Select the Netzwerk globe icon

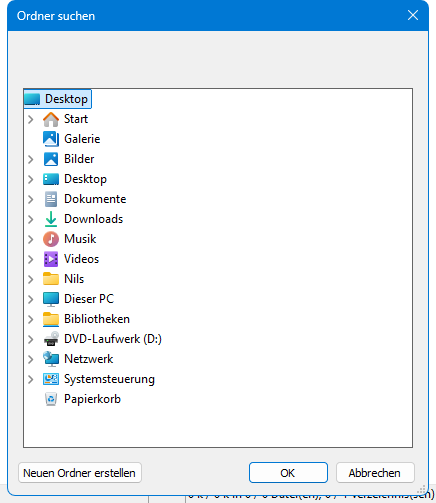click(51, 359)
